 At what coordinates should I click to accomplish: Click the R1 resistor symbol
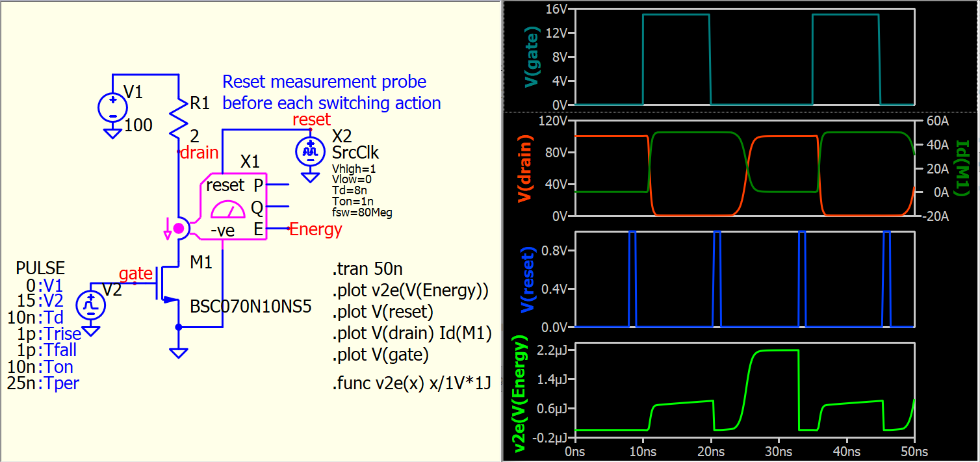pyautogui.click(x=177, y=118)
